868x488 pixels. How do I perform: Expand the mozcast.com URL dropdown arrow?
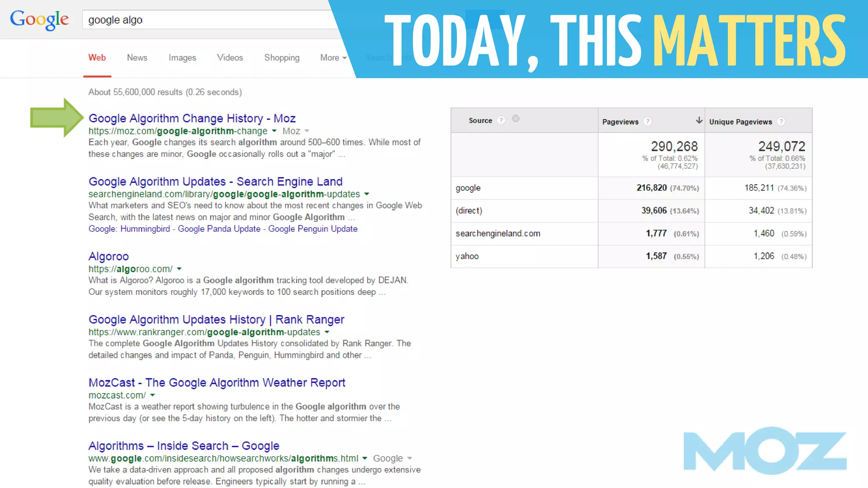153,395
